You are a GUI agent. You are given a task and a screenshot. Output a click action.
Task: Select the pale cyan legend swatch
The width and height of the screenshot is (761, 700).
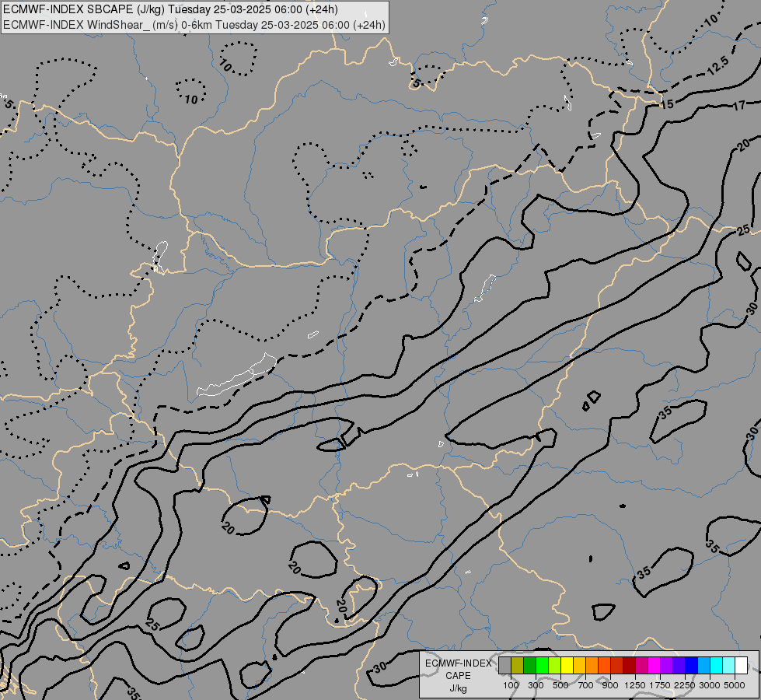729,666
